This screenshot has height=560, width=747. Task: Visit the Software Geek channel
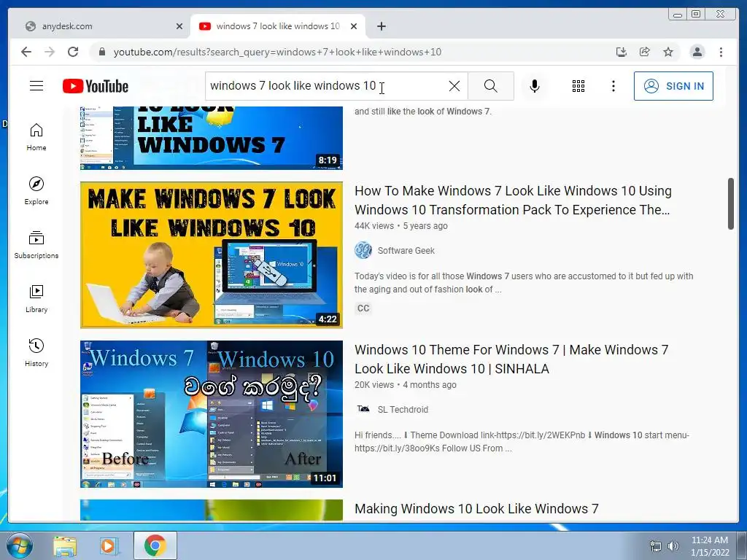tap(406, 251)
